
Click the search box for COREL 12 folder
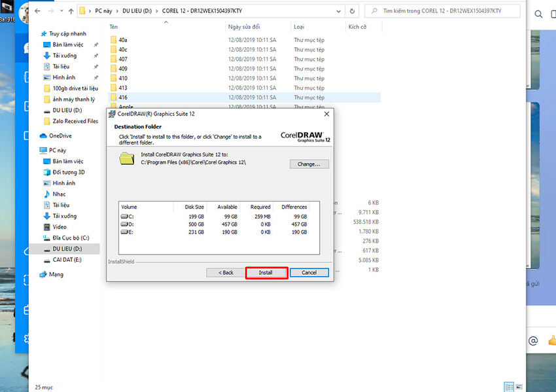tap(442, 11)
